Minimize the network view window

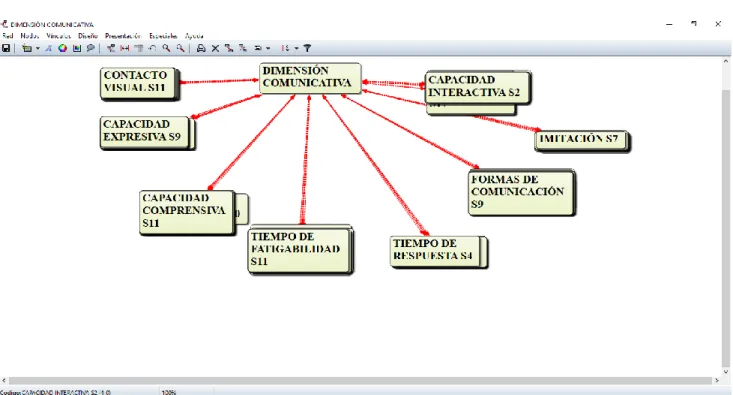[x=669, y=24]
